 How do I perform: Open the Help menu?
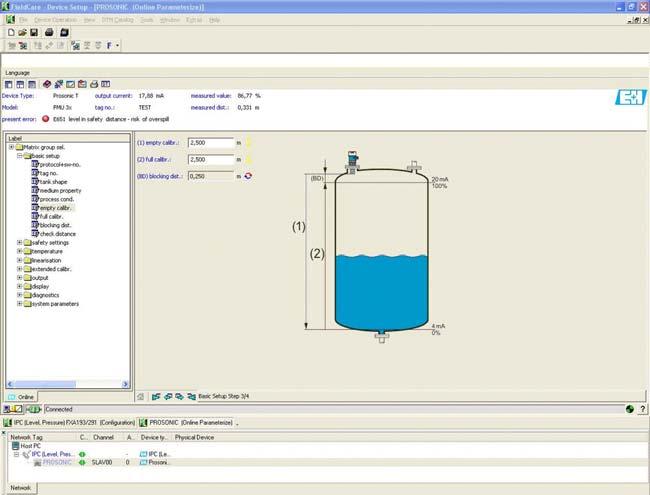[x=214, y=20]
